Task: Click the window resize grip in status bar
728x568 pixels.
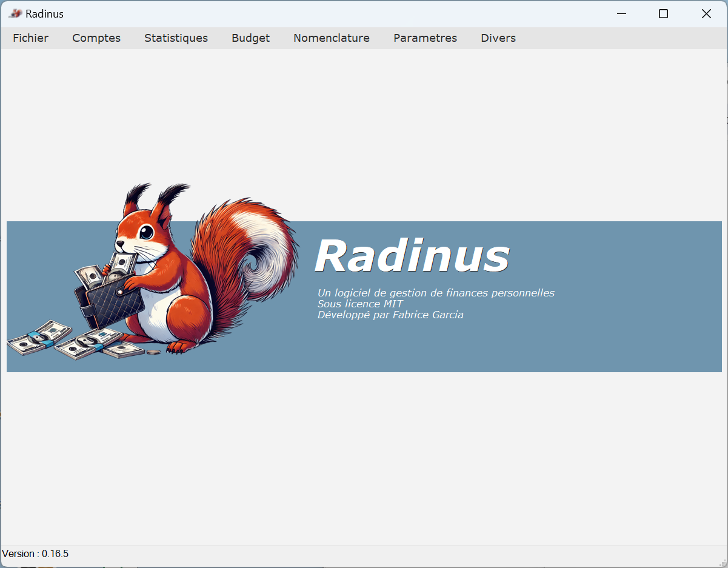Action: 721,561
